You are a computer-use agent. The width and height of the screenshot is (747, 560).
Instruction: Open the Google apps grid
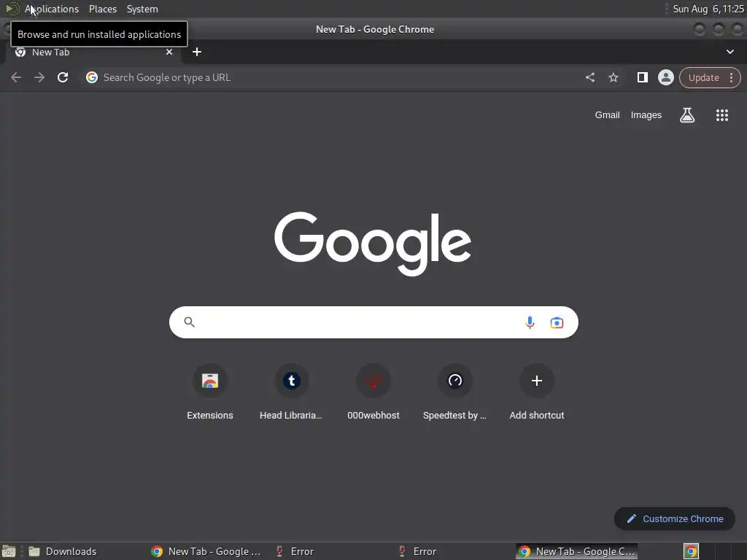coord(721,114)
